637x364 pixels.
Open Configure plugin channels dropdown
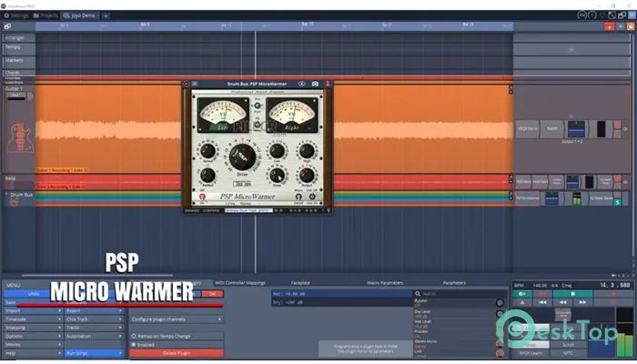(x=177, y=319)
